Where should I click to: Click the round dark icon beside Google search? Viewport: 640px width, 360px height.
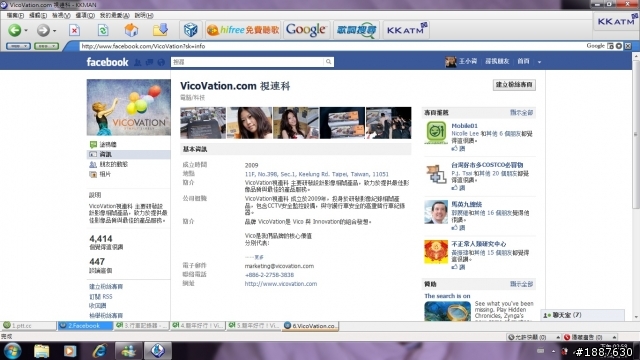coord(619,46)
